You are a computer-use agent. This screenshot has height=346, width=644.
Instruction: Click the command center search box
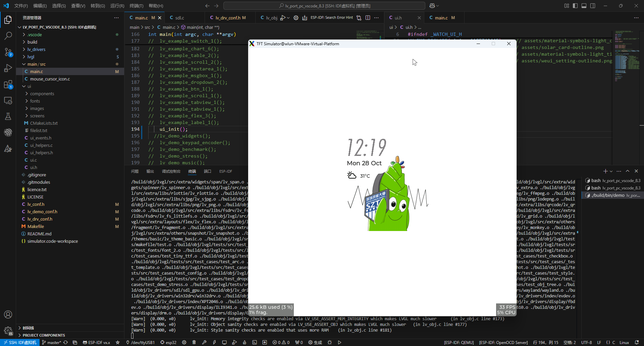[x=324, y=6]
